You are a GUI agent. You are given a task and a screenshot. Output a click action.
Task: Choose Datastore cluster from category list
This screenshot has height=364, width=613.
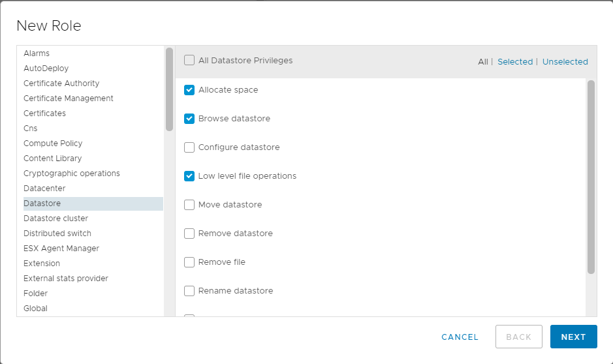click(x=55, y=219)
